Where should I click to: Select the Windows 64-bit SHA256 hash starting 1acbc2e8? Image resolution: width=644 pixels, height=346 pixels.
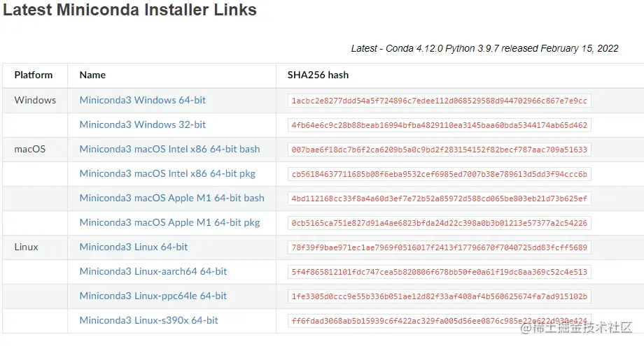point(440,101)
